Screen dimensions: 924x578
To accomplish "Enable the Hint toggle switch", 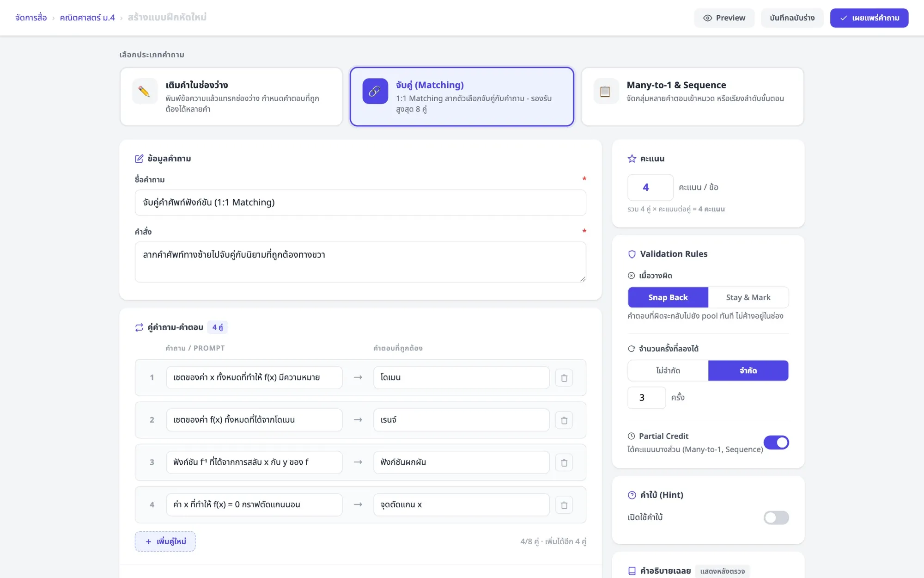I will point(776,517).
